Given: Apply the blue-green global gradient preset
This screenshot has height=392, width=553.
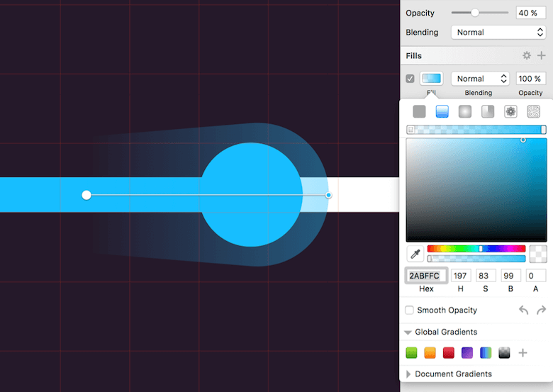Looking at the screenshot, I should (x=486, y=353).
